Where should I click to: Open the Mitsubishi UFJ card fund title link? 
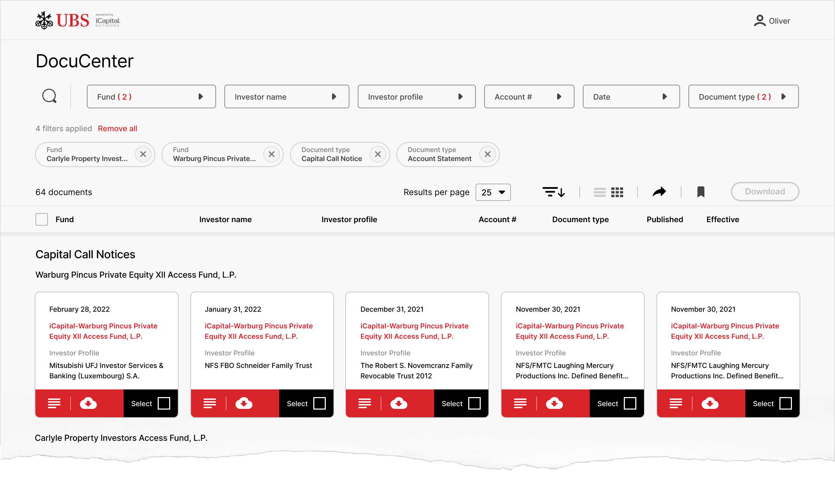coord(103,331)
